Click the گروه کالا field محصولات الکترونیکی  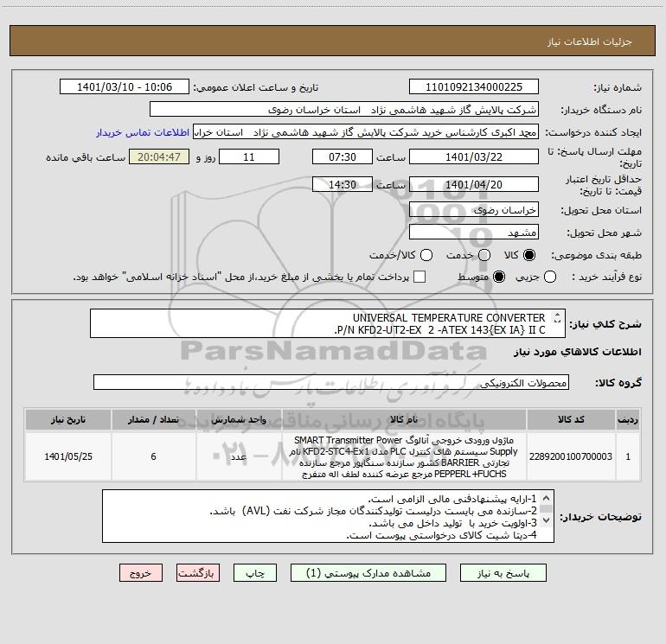(x=331, y=382)
